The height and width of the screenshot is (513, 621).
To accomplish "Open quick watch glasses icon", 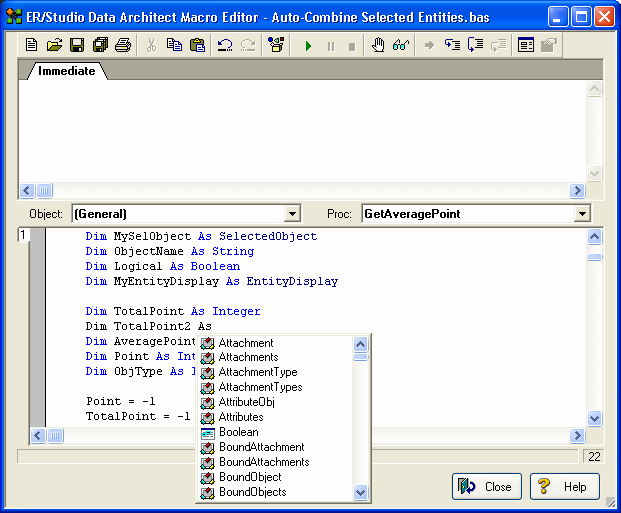I will point(401,45).
